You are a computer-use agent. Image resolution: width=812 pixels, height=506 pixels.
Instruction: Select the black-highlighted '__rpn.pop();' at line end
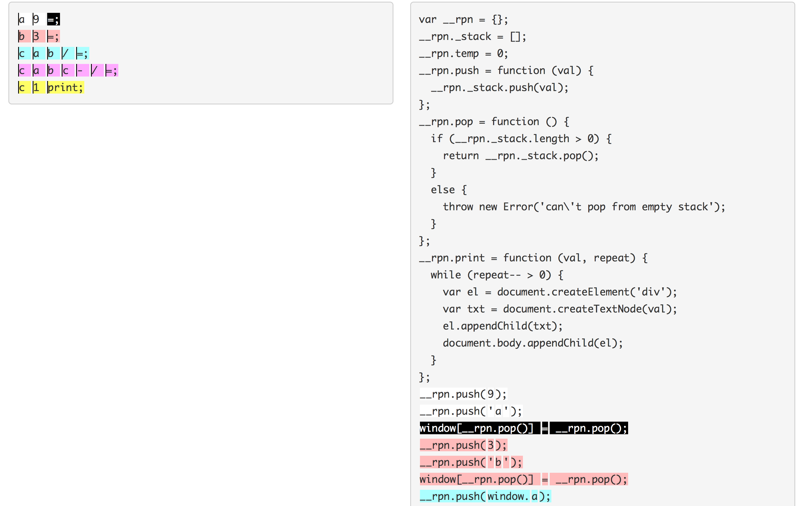[589, 428]
